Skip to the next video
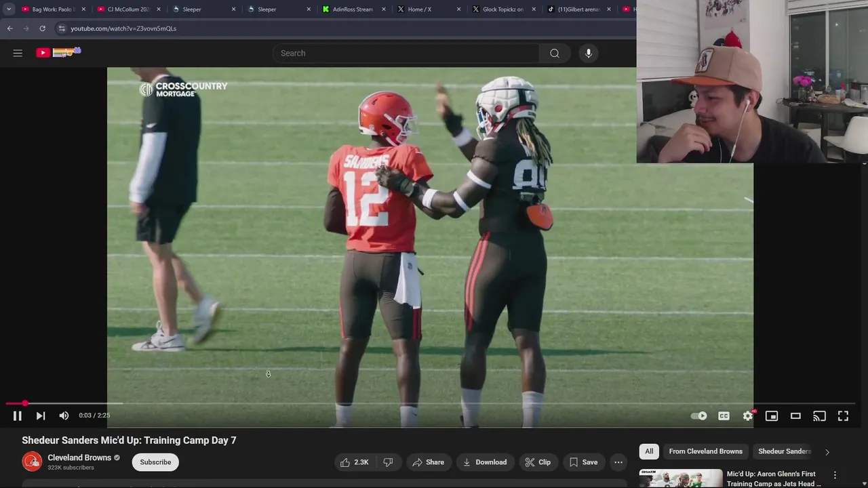 click(41, 416)
